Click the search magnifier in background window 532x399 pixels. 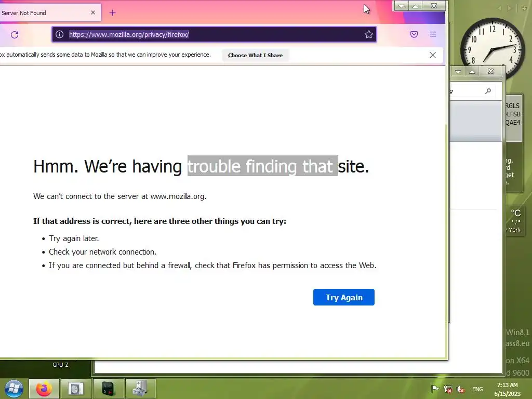(488, 91)
